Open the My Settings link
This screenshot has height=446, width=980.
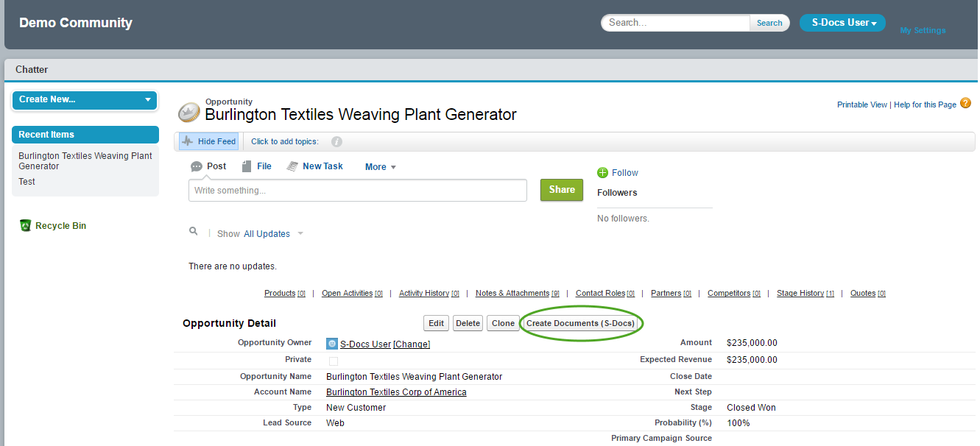[x=923, y=31]
